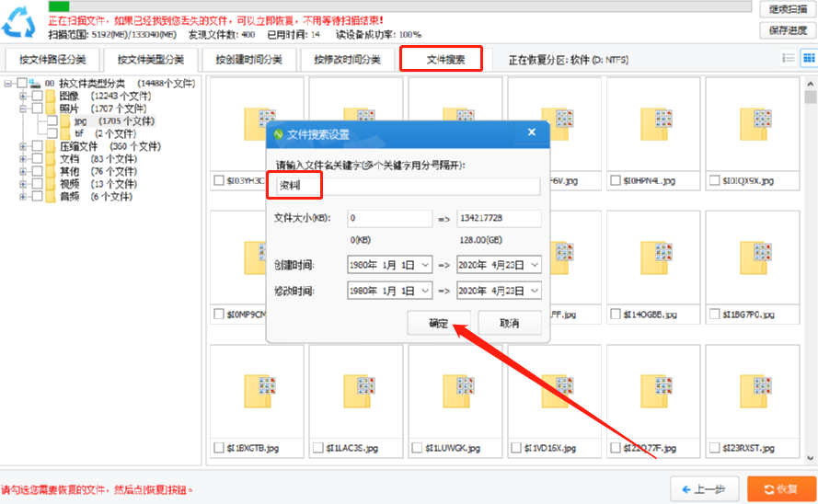
Task: Click the drive icon beside 按文件类型分类
Action: click(35, 84)
